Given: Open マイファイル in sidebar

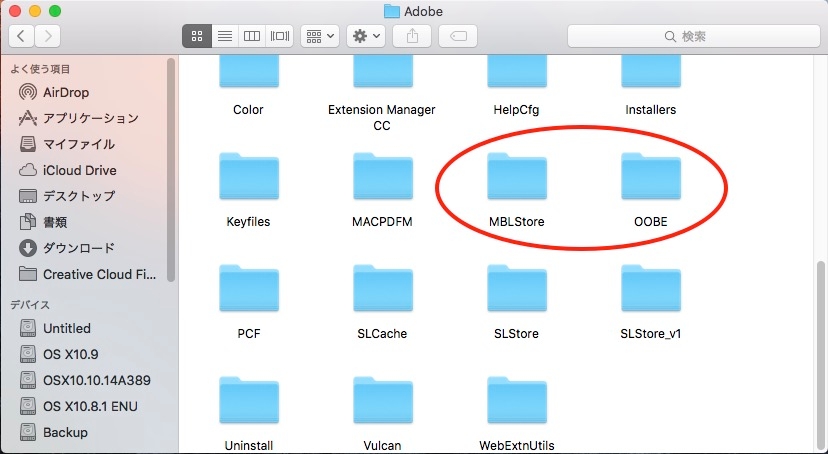Looking at the screenshot, I should click(x=67, y=144).
